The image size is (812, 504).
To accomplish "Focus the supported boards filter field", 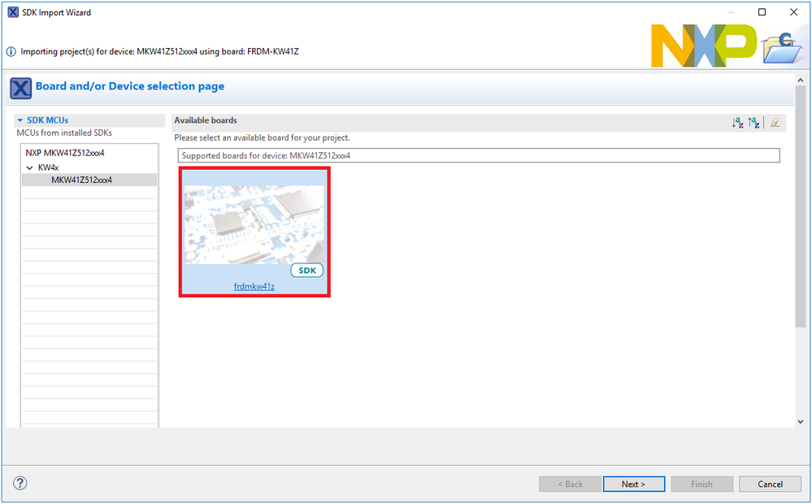I will 479,155.
